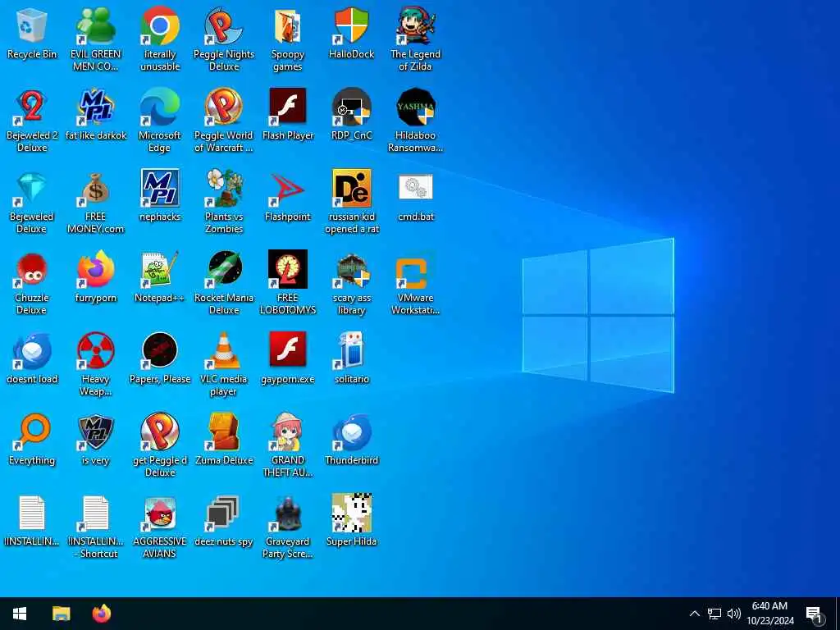Expand the hidden system tray icons chevron
The width and height of the screenshot is (840, 630).
pos(694,614)
